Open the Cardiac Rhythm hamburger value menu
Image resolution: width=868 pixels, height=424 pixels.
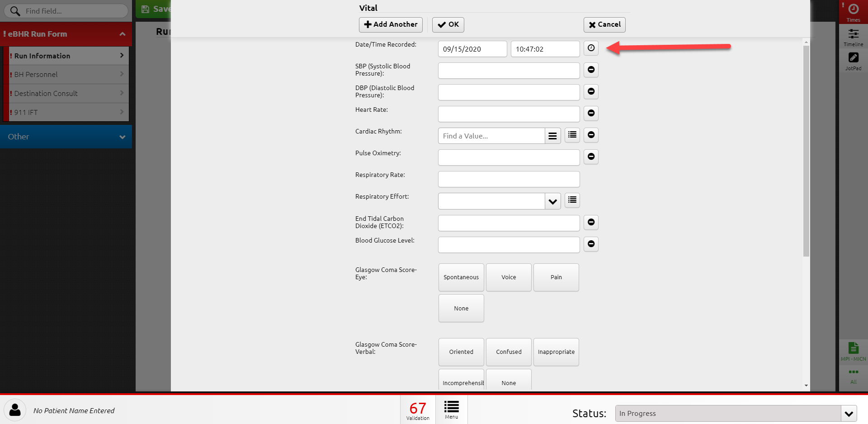click(552, 136)
